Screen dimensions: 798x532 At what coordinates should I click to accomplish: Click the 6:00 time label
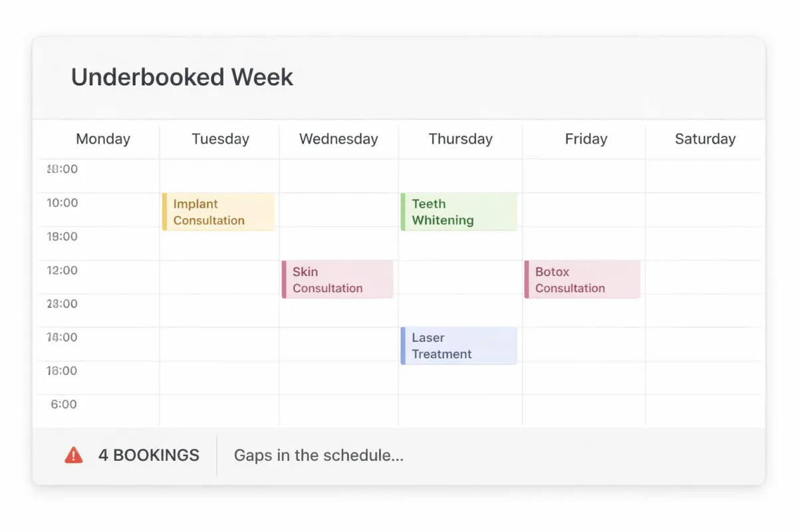[x=63, y=404]
